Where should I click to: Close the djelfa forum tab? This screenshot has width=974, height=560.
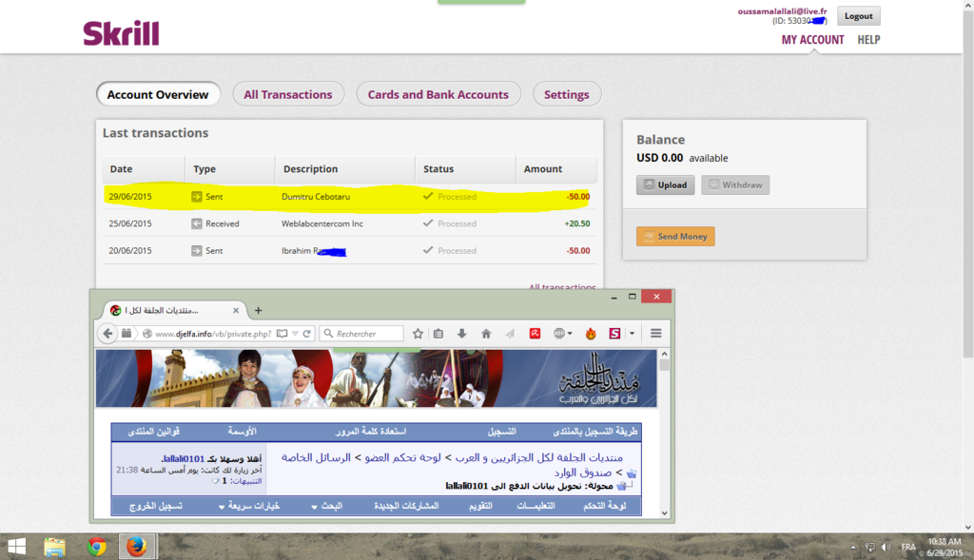pyautogui.click(x=236, y=310)
